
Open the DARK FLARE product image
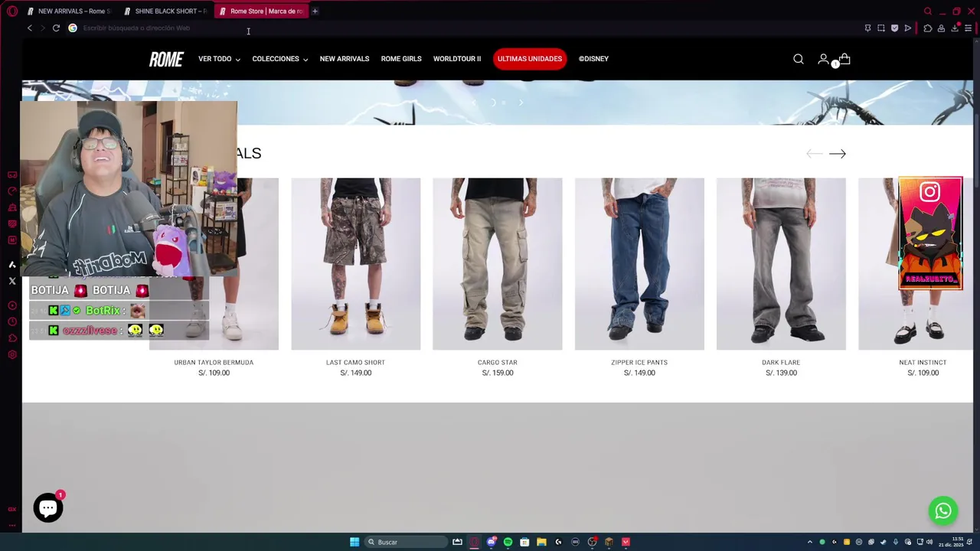coord(781,264)
